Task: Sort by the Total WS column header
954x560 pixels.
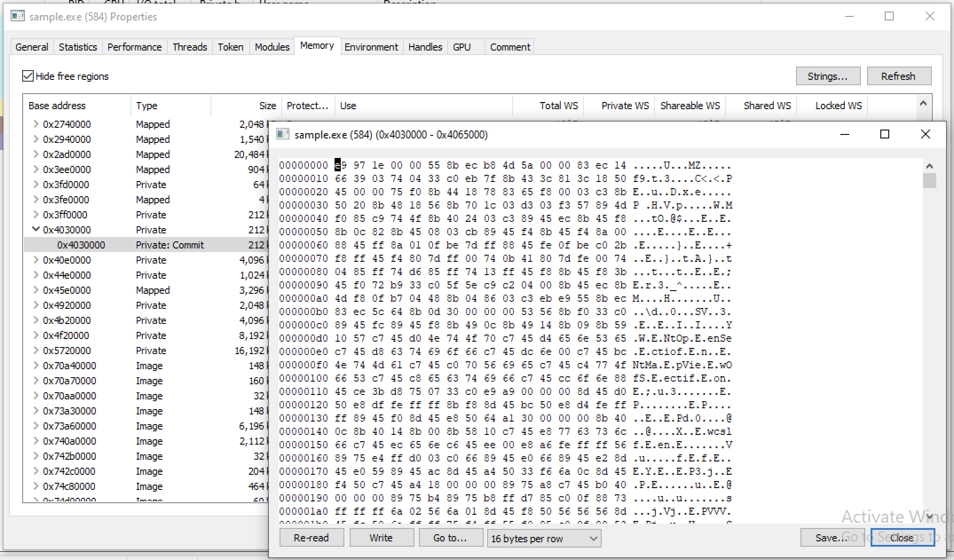Action: pyautogui.click(x=548, y=106)
